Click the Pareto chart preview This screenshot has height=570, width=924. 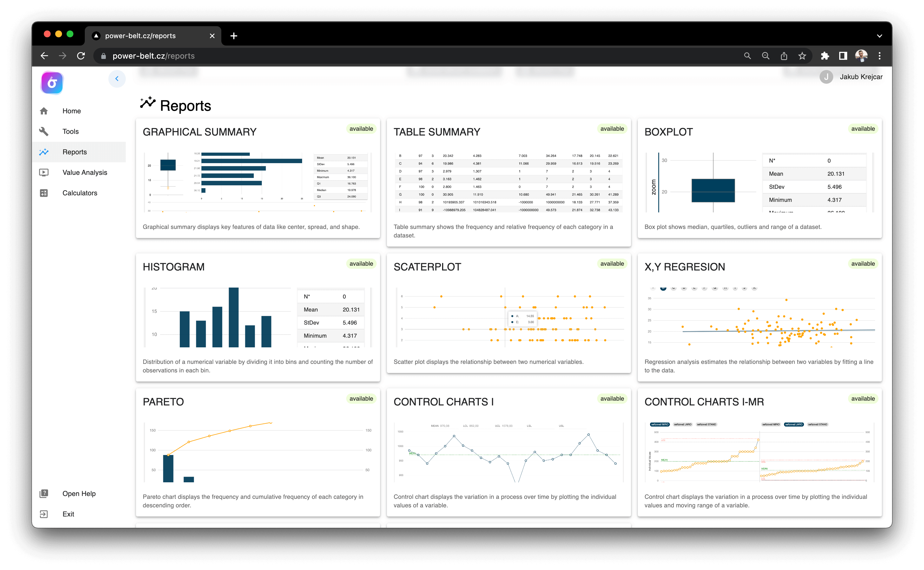tap(258, 452)
